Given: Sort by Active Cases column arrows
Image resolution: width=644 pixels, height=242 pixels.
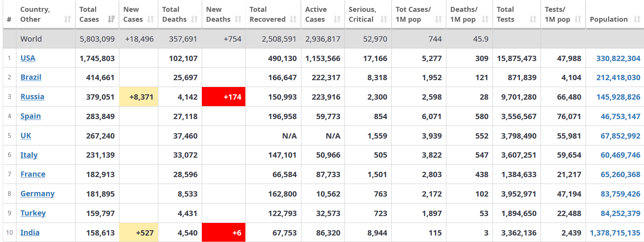Looking at the screenshot, I should (x=337, y=19).
